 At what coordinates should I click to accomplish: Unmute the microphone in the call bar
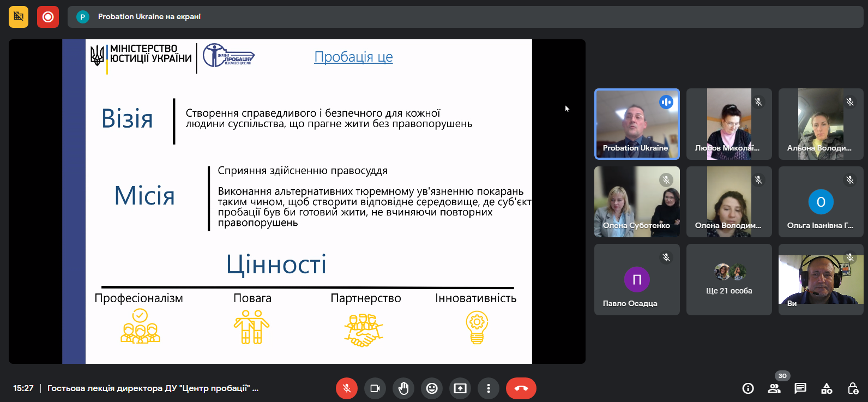point(347,388)
